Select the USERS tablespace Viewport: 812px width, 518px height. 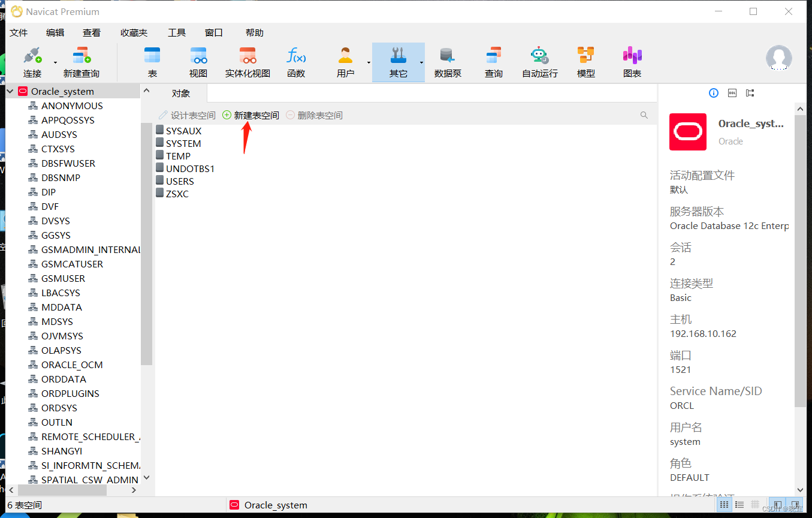[175, 181]
